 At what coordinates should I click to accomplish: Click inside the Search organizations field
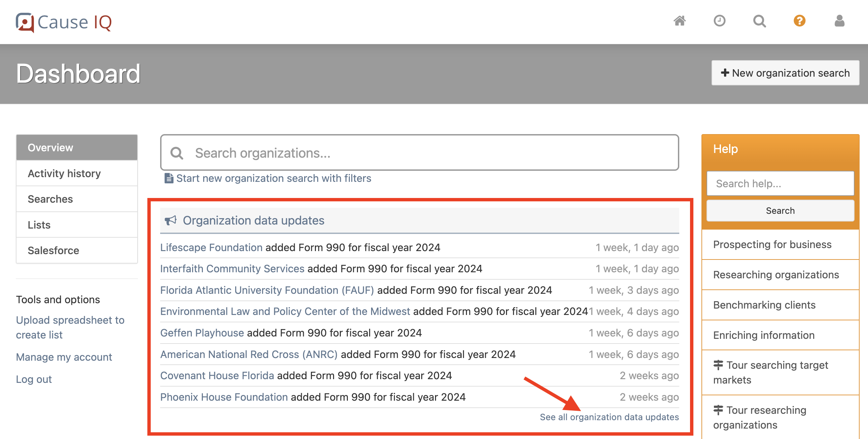coord(384,153)
